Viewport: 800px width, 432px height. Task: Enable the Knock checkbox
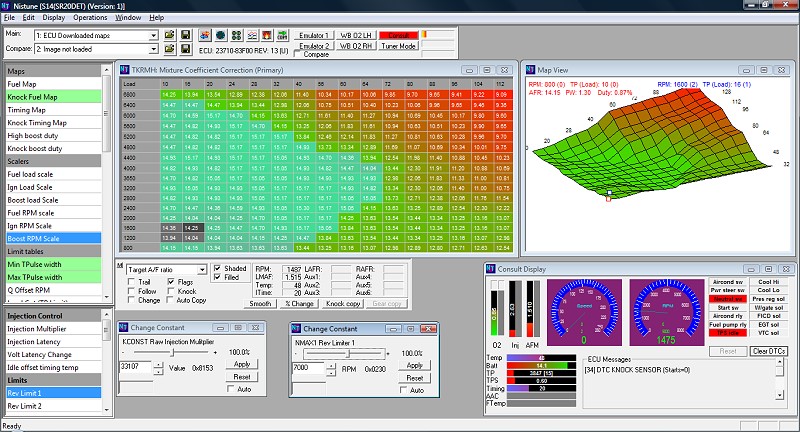click(169, 291)
